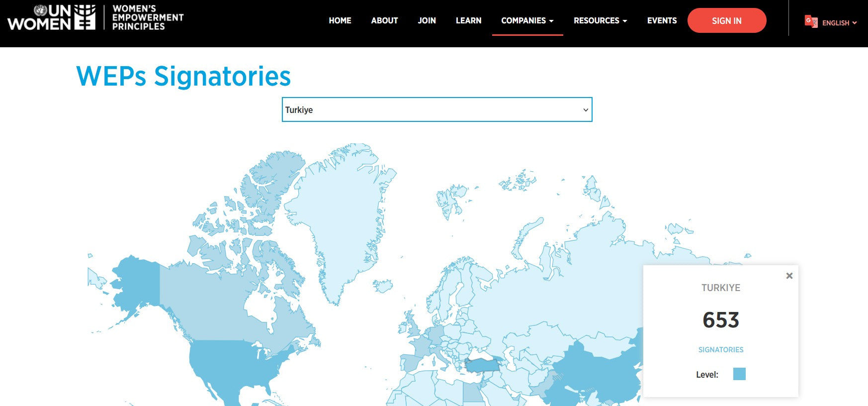The image size is (868, 406).
Task: Navigate to the Join page
Action: coord(427,20)
